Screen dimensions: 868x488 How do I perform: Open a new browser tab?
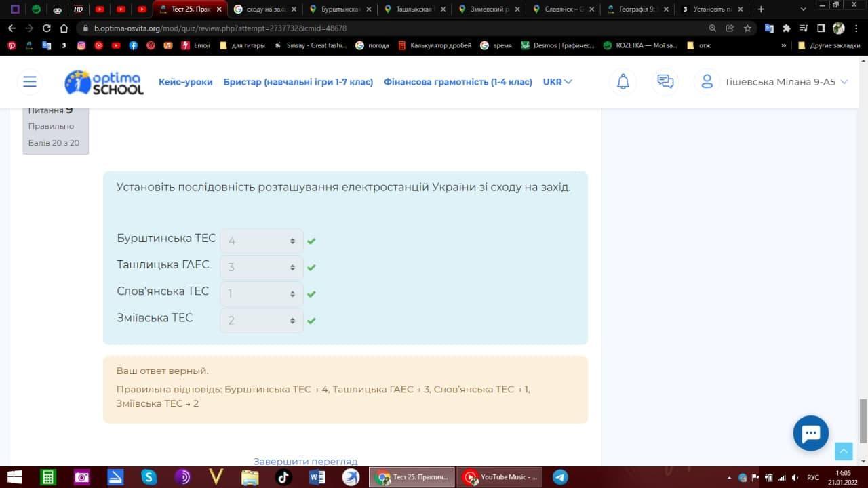coord(761,9)
